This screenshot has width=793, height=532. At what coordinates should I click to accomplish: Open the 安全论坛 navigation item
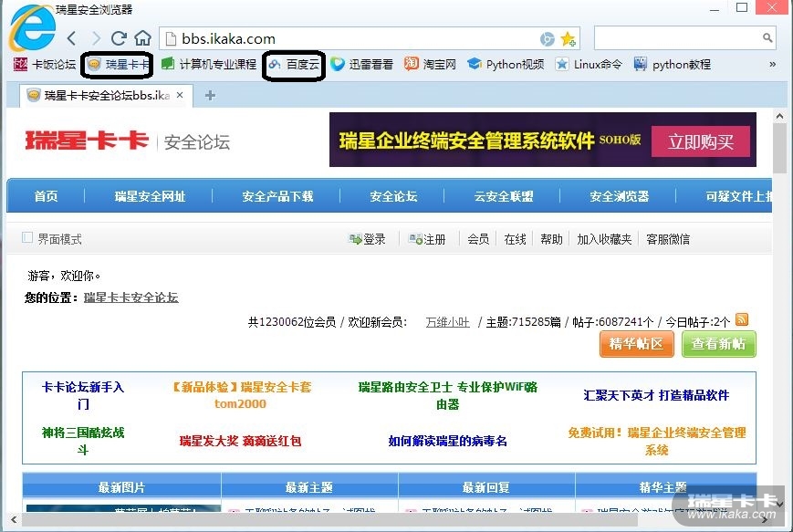coord(393,196)
